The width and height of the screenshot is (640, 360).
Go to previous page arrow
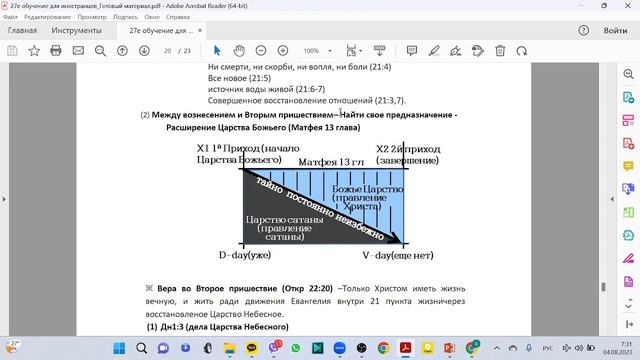click(122, 51)
